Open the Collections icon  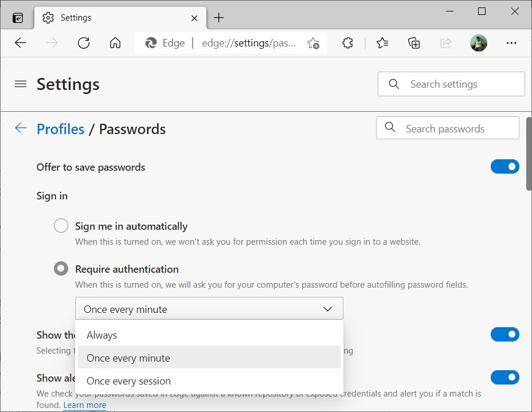coord(414,43)
